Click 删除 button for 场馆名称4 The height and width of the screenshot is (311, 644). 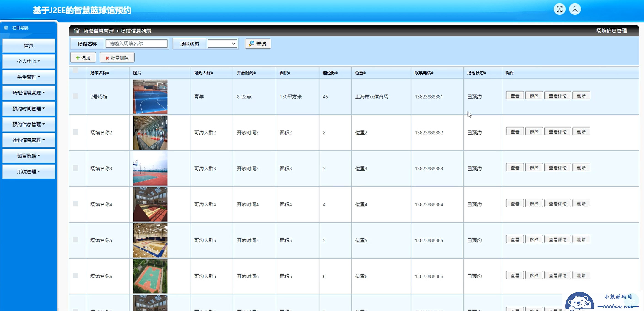pyautogui.click(x=581, y=203)
